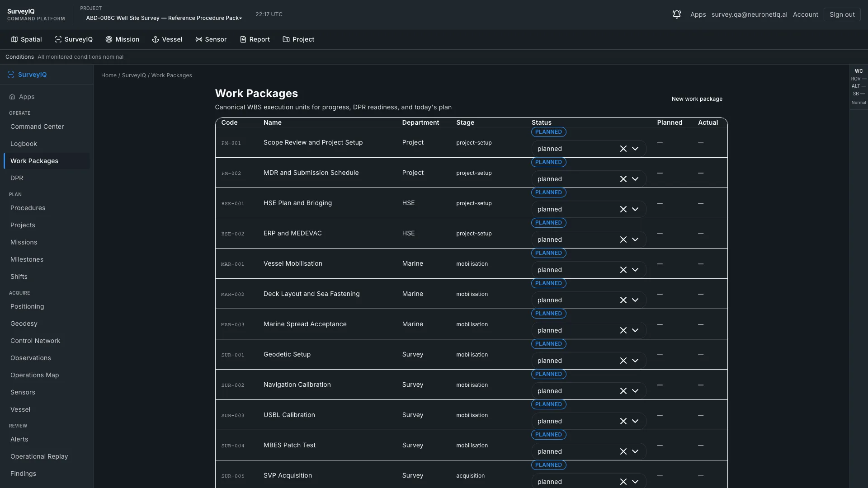This screenshot has height=488, width=868.
Task: Clear status for ERP and MEDEVAC
Action: (x=623, y=239)
